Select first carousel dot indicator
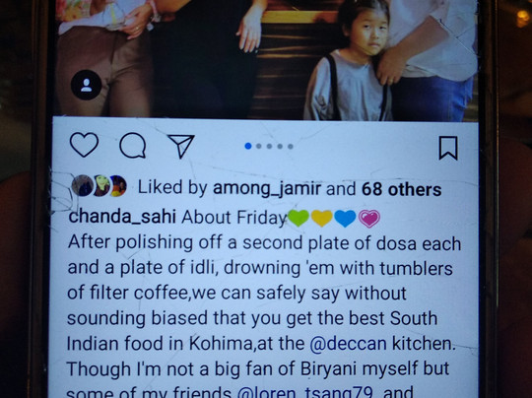The image size is (532, 398). tap(248, 146)
